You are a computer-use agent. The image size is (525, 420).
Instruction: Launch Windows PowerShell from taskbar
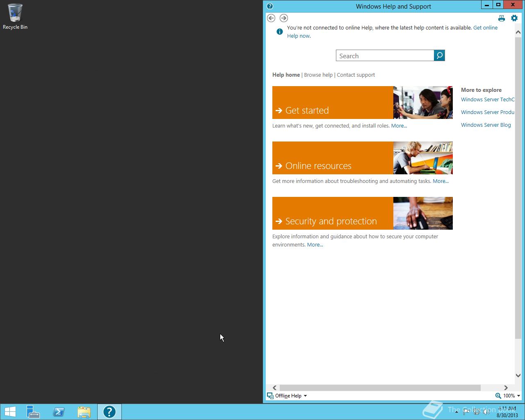59,412
